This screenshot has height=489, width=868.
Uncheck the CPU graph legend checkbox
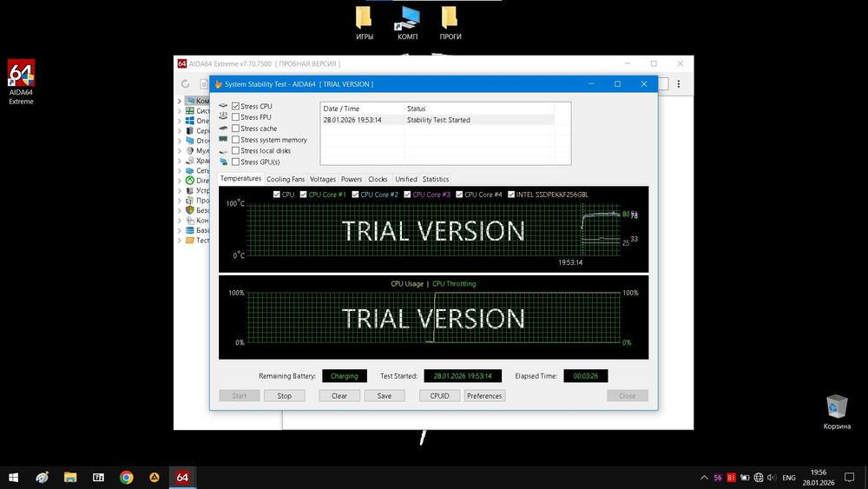click(277, 195)
